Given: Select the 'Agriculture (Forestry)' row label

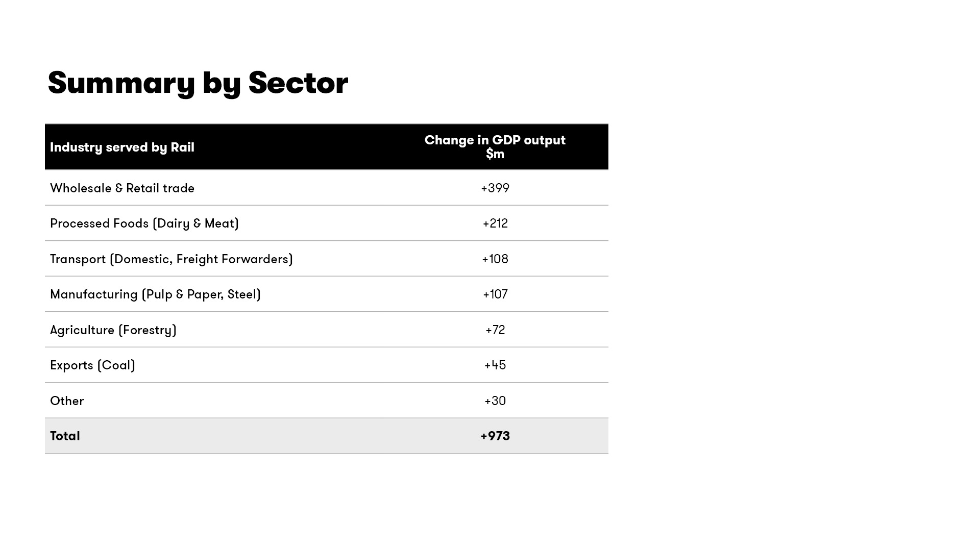Looking at the screenshot, I should point(113,330).
